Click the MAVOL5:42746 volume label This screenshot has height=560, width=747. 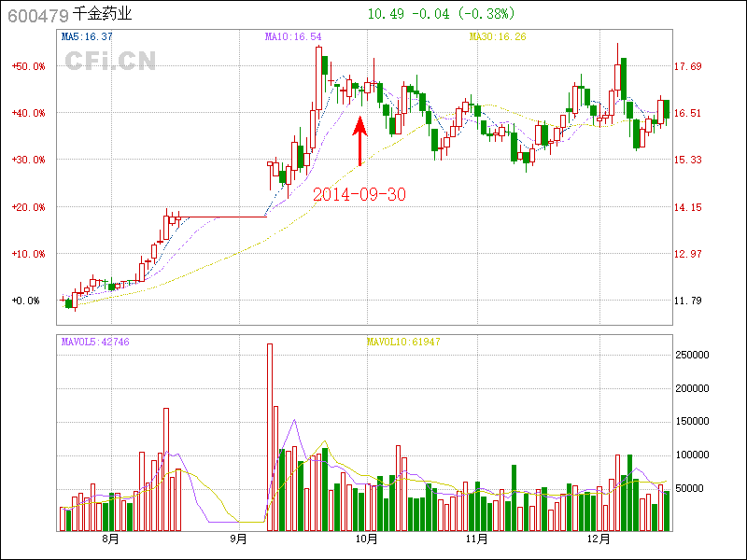point(95,343)
